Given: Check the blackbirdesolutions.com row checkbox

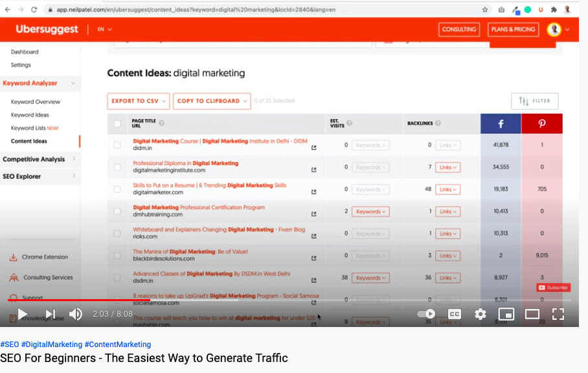Looking at the screenshot, I should pyautogui.click(x=117, y=256).
